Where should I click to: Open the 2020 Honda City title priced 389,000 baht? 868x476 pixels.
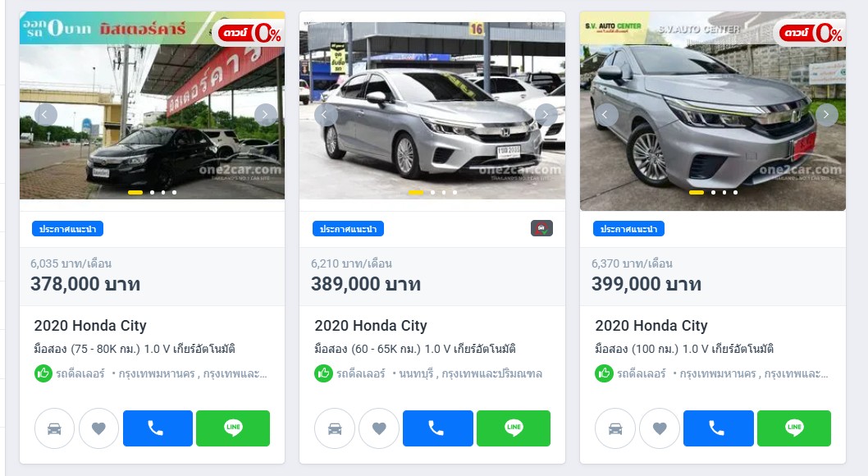tap(370, 326)
